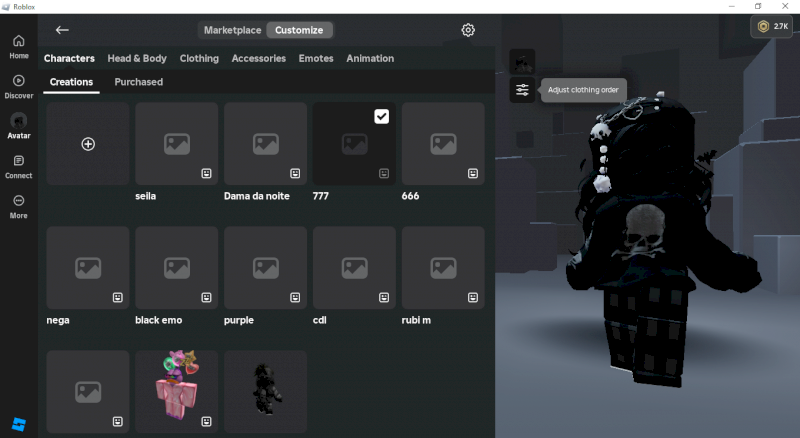Viewport: 800px width, 438px height.
Task: Select the Creations subtab
Action: pyautogui.click(x=71, y=82)
